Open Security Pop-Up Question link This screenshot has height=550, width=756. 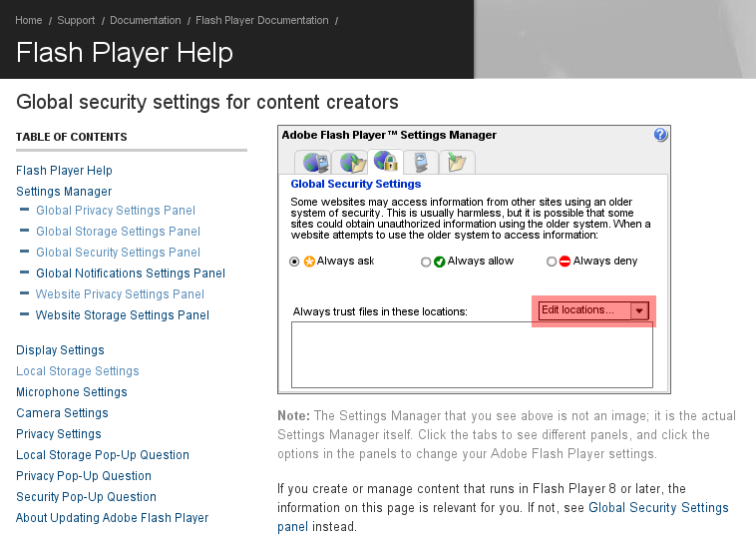pos(87,497)
